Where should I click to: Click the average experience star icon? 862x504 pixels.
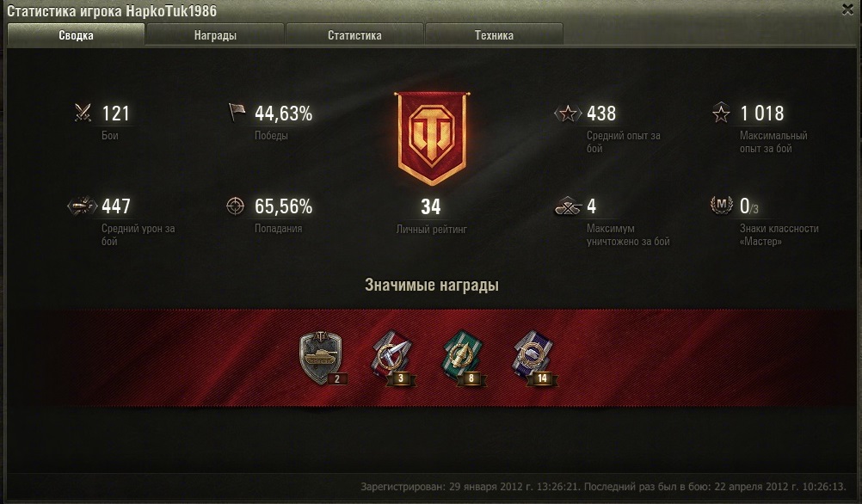[x=567, y=114]
